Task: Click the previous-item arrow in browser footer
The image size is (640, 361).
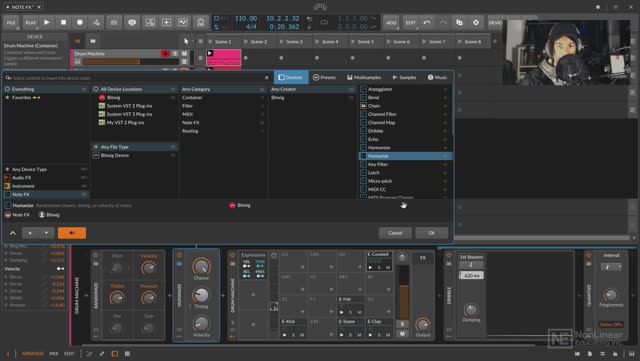Action: tap(30, 233)
